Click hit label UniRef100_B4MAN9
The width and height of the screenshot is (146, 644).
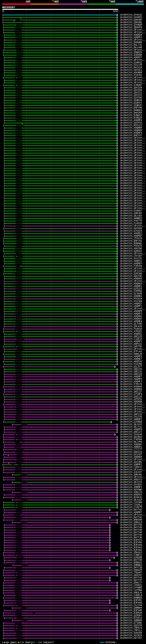click(x=131, y=42)
